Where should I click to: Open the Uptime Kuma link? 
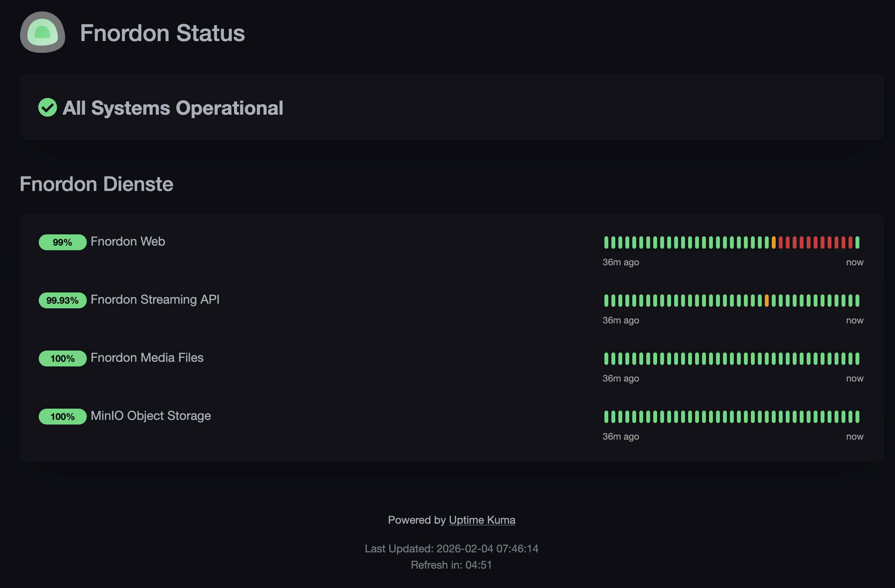pos(482,520)
